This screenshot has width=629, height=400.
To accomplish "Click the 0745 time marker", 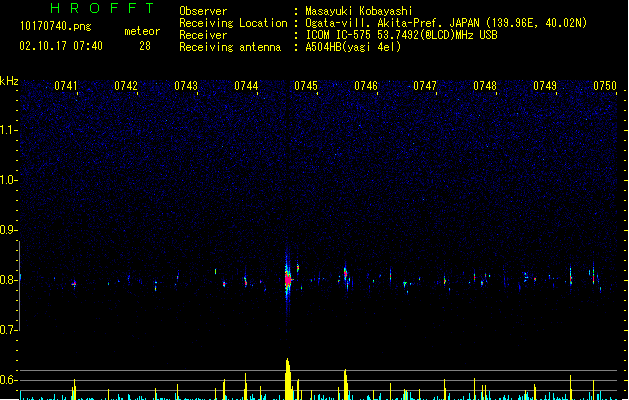I will [306, 86].
